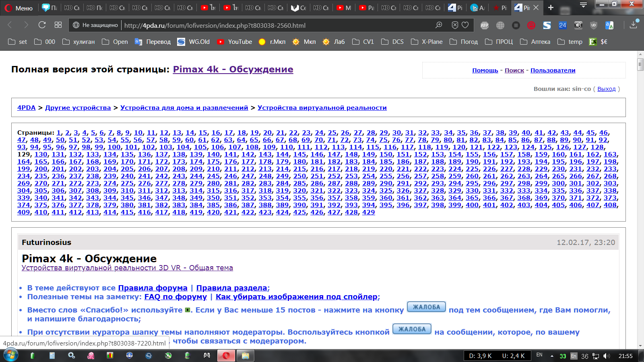Open Правила раздела link

[231, 288]
